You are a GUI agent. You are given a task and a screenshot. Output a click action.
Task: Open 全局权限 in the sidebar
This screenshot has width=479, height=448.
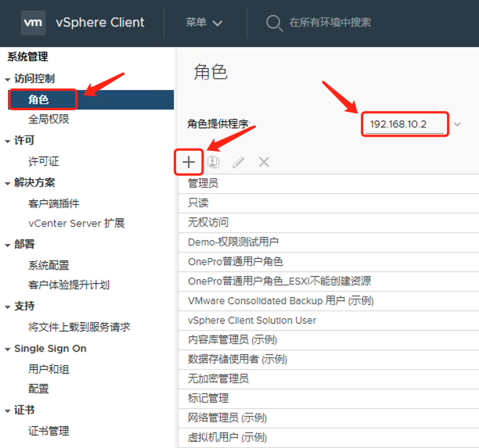click(x=49, y=119)
